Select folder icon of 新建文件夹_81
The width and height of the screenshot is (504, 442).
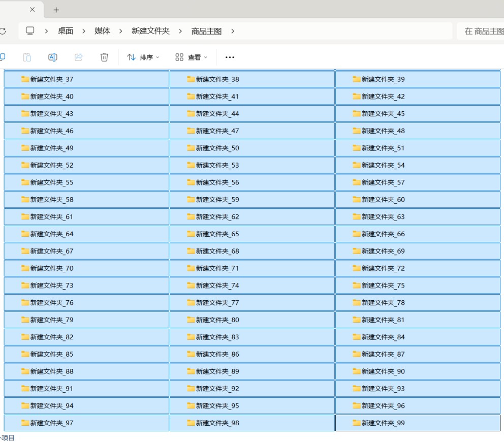pyautogui.click(x=357, y=320)
